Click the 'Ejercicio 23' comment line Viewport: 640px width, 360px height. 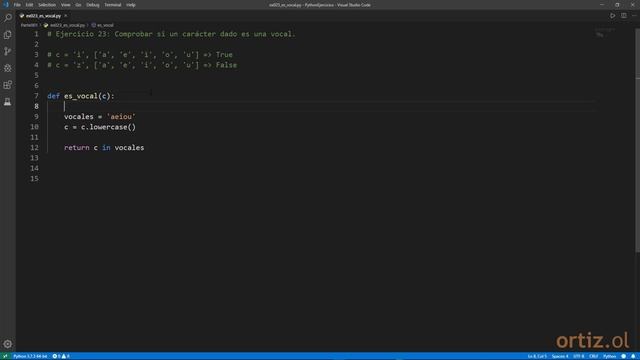[x=171, y=34]
